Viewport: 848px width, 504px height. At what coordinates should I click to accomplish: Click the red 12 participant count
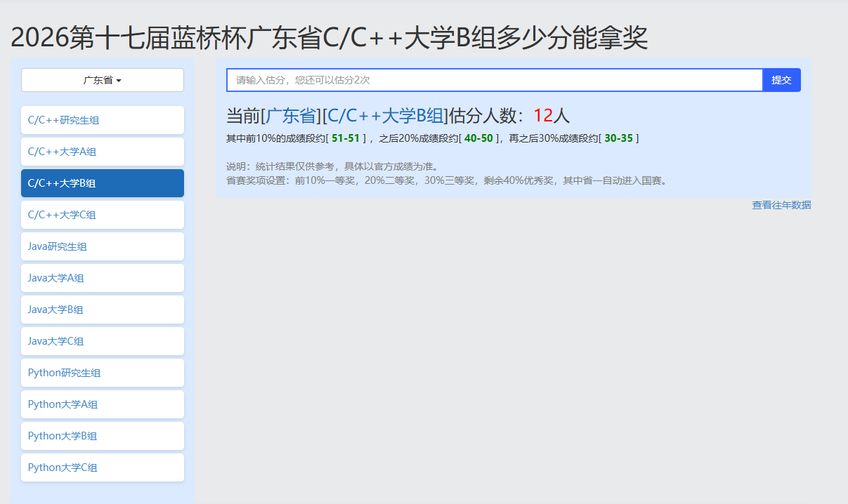543,116
